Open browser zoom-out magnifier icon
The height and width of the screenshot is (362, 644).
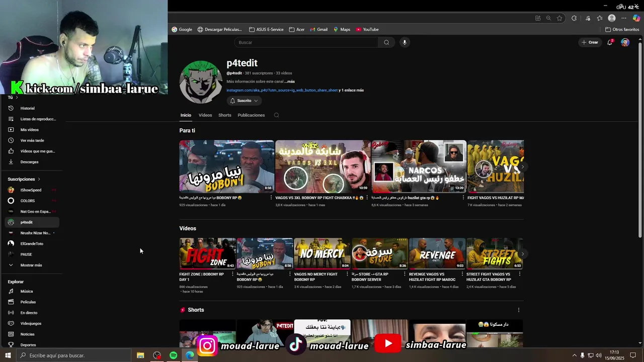548,18
